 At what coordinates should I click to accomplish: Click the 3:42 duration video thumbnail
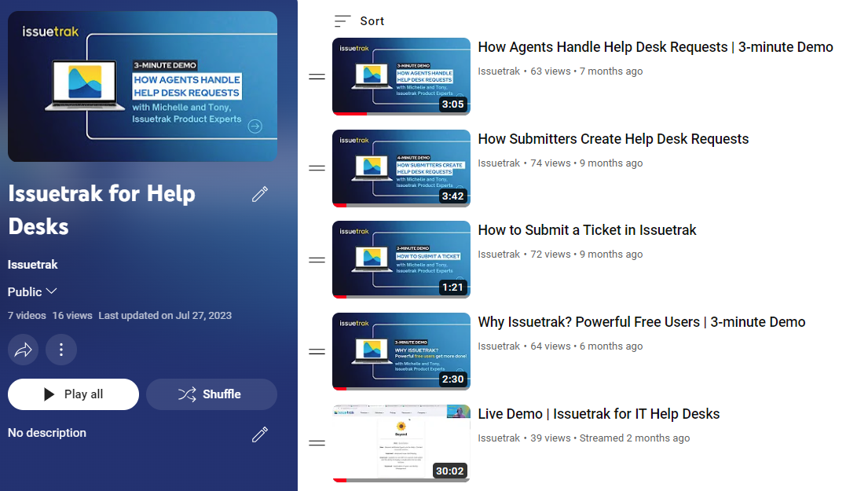point(401,168)
